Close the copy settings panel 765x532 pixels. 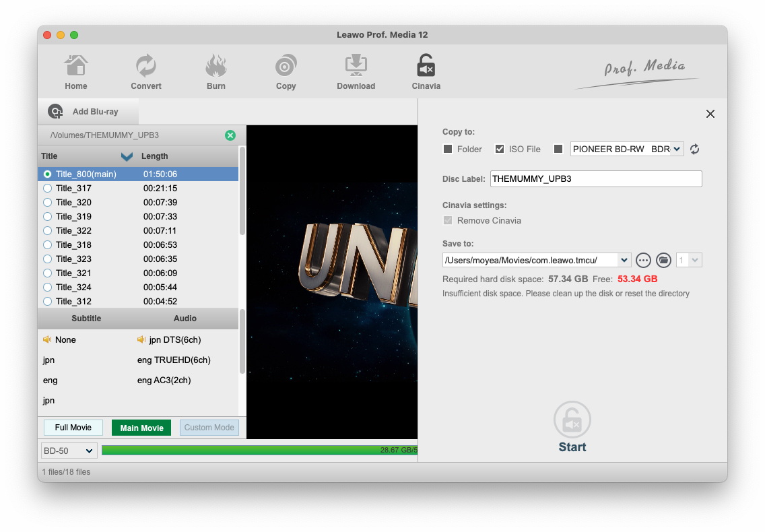coord(710,114)
